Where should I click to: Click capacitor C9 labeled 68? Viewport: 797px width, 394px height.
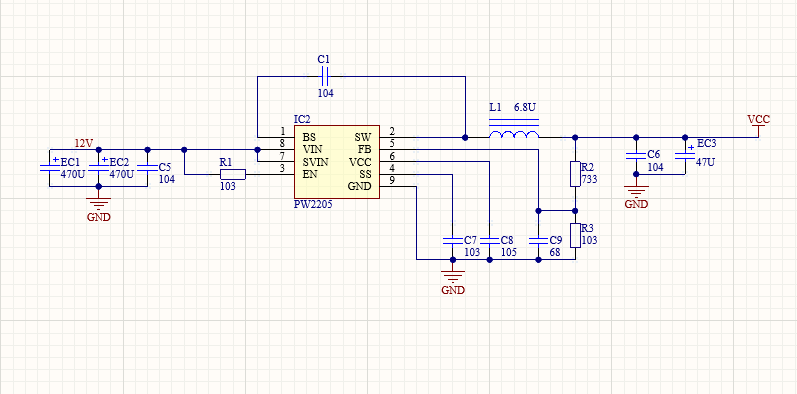[538, 240]
